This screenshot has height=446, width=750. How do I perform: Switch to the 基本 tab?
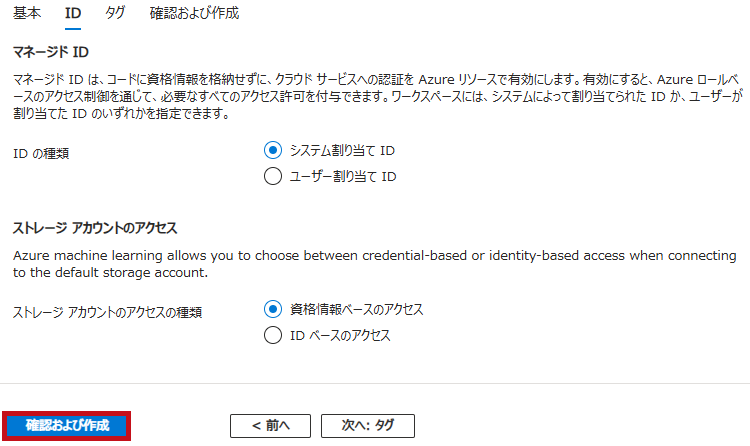[27, 13]
